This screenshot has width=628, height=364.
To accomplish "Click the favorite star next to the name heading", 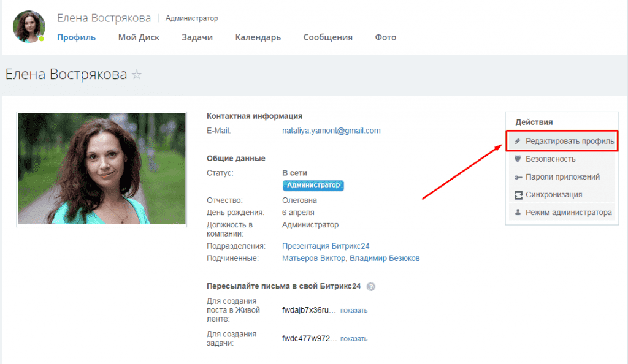I will pyautogui.click(x=137, y=75).
